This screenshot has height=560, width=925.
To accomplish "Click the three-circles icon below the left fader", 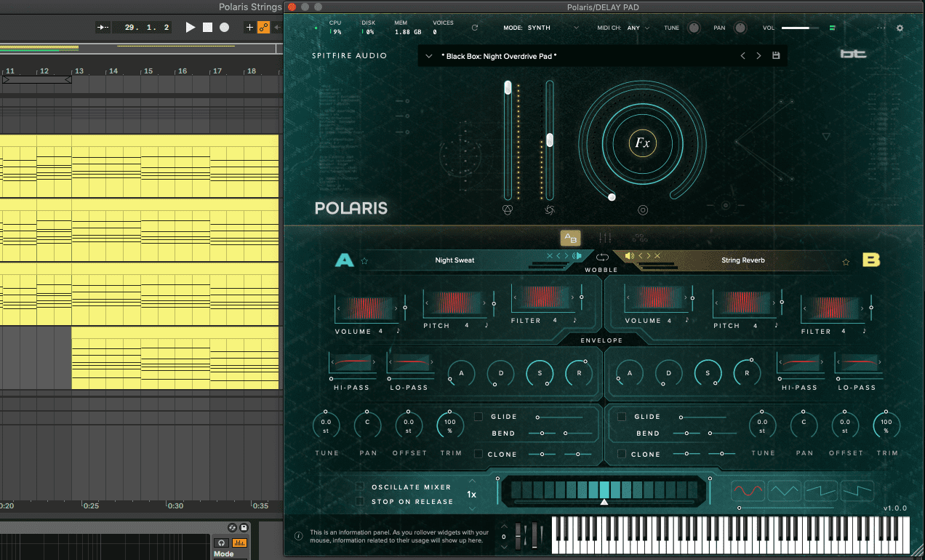I will (x=508, y=210).
